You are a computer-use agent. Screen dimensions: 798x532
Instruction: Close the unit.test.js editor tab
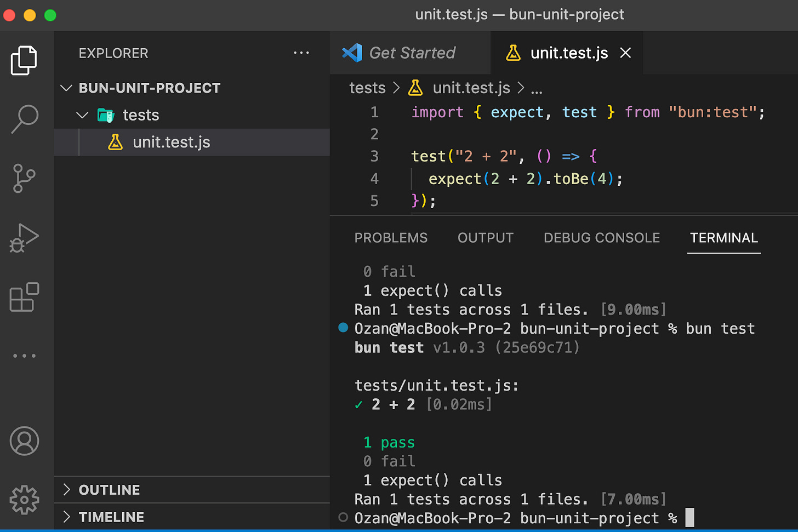point(625,53)
